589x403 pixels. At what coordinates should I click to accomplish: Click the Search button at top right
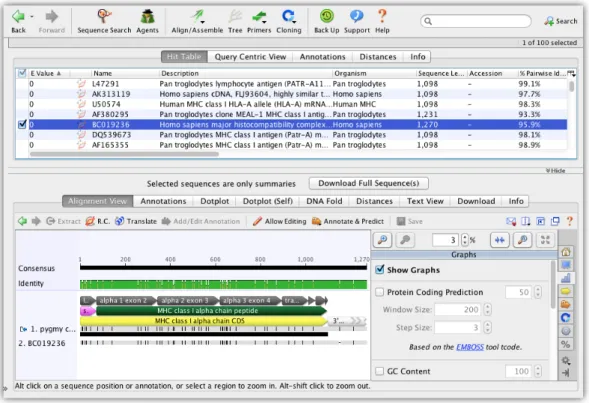tap(560, 21)
